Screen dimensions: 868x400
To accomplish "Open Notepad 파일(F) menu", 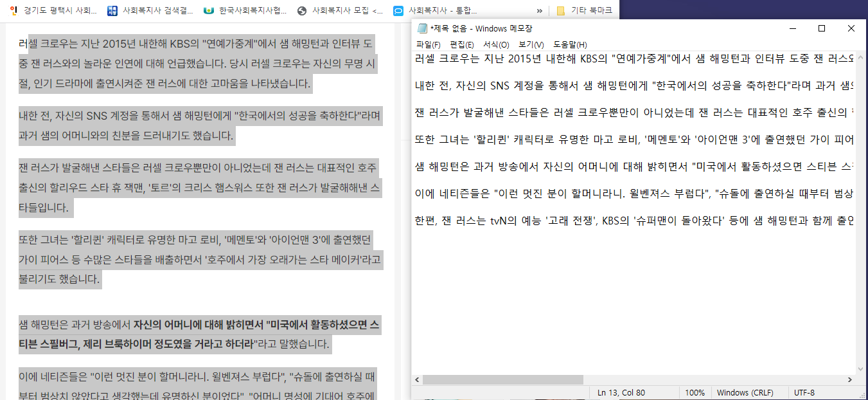I will 428,44.
